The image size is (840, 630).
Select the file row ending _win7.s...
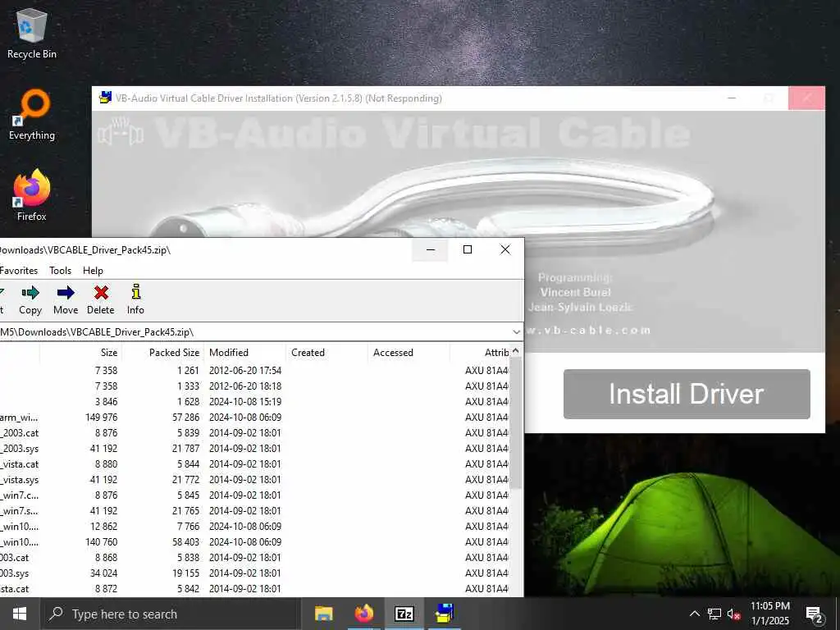(254, 510)
